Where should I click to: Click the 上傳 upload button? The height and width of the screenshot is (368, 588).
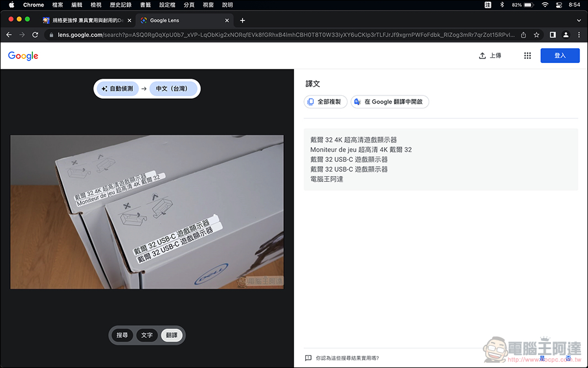coord(490,55)
